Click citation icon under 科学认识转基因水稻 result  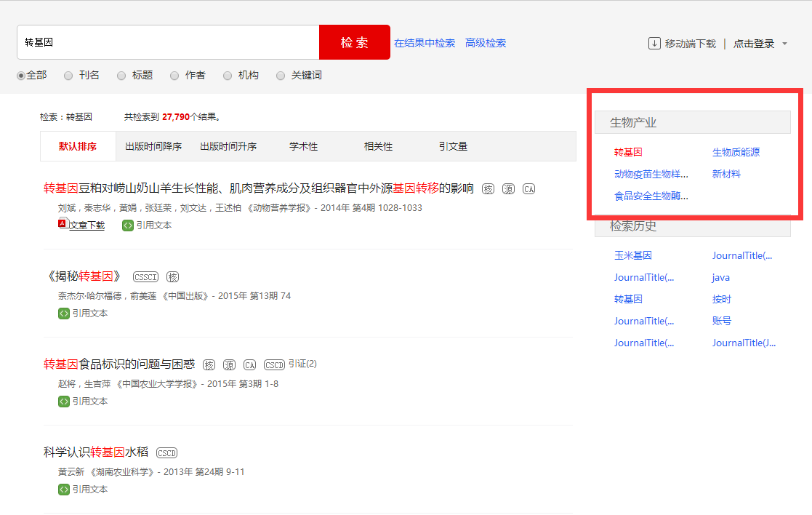tap(64, 490)
